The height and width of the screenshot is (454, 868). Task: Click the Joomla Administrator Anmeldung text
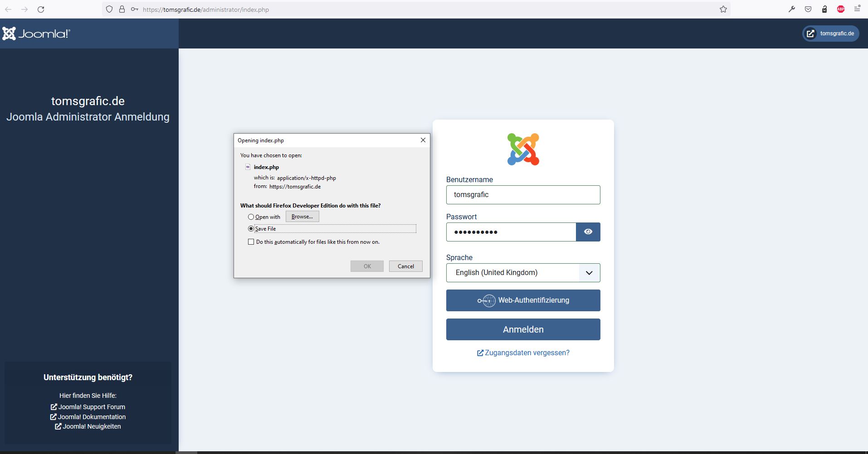(88, 117)
